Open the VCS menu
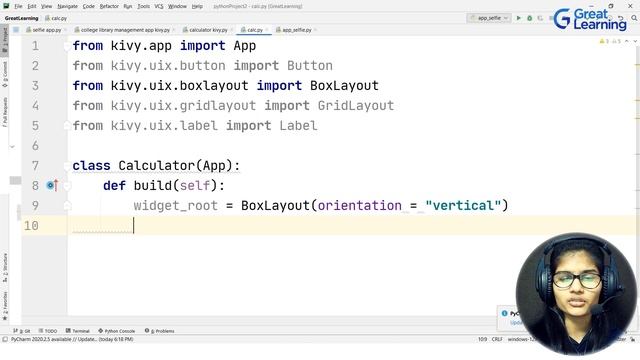 159,6
